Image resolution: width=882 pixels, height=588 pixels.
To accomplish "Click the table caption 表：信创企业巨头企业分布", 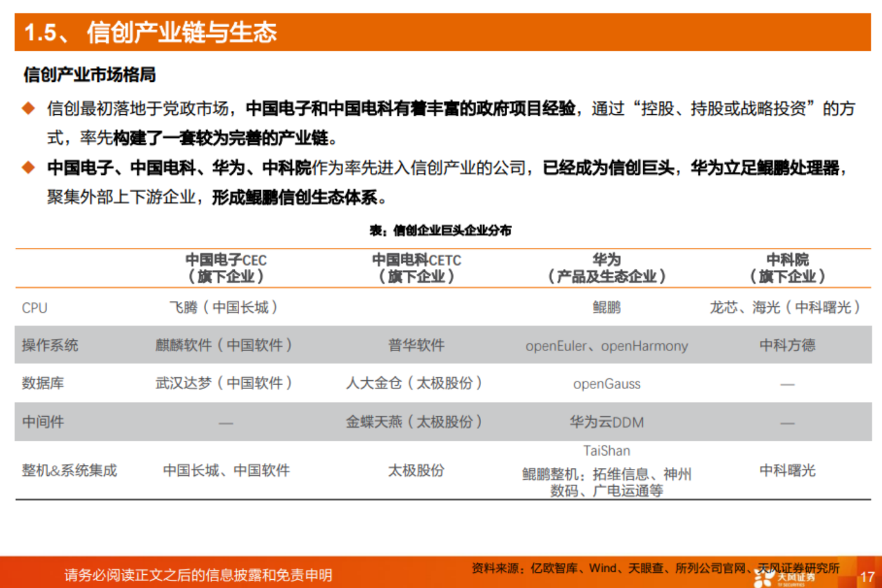I will pos(441,231).
